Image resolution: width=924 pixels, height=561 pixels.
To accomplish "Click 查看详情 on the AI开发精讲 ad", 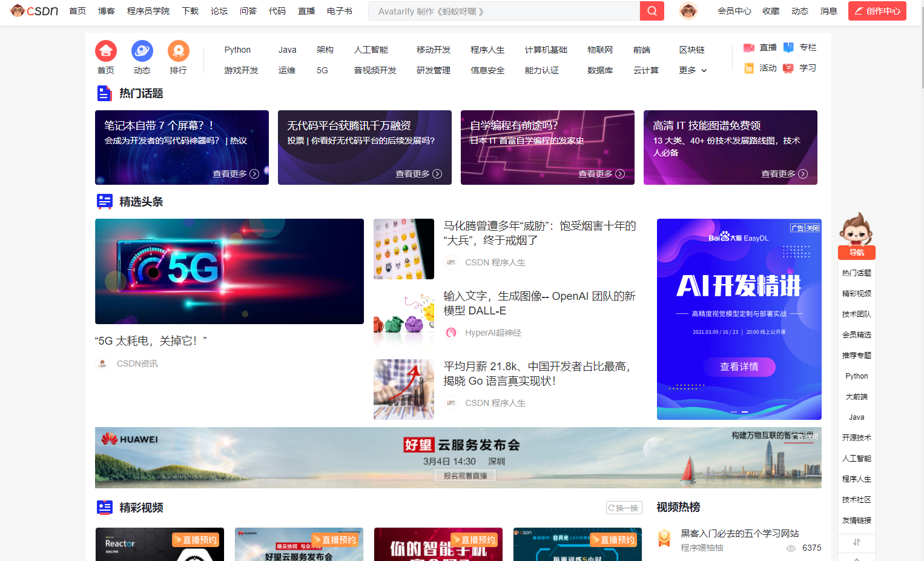I will [739, 367].
